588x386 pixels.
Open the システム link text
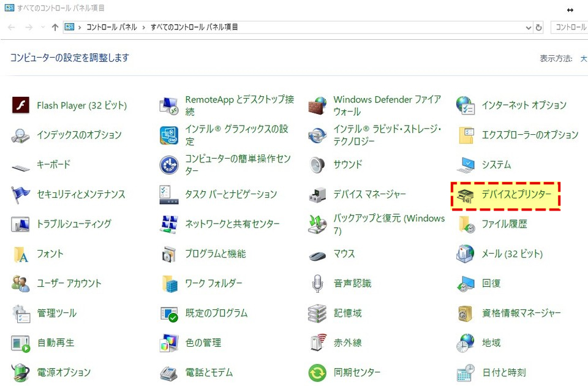[497, 165]
